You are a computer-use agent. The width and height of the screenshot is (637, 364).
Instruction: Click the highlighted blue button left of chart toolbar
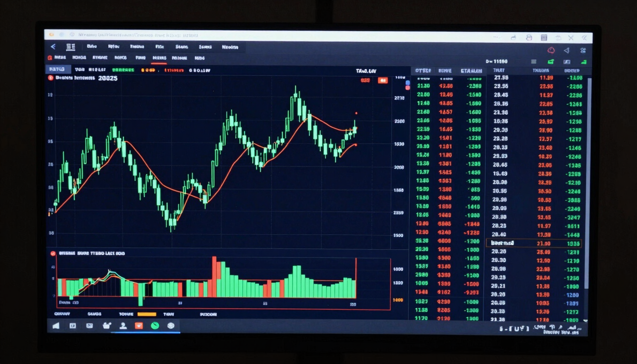tap(58, 70)
